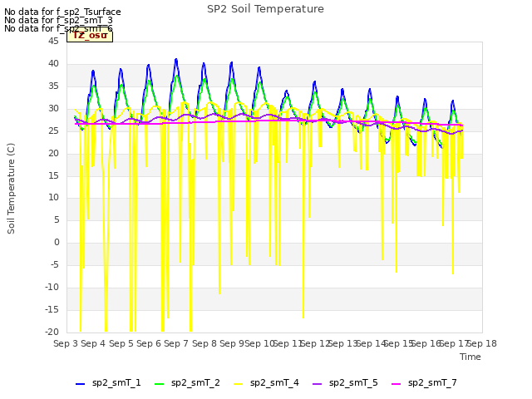
Task: Toggle the sp2_smT_1 legend entry
Action: click(x=108, y=383)
